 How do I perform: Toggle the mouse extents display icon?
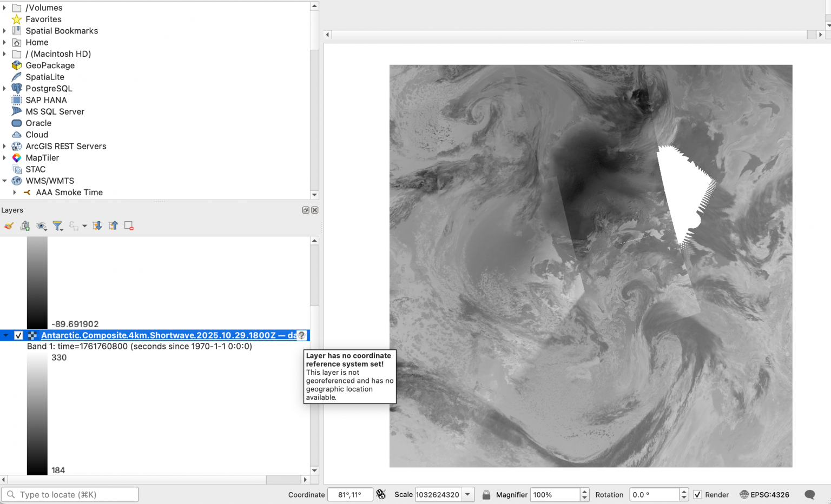click(x=381, y=495)
